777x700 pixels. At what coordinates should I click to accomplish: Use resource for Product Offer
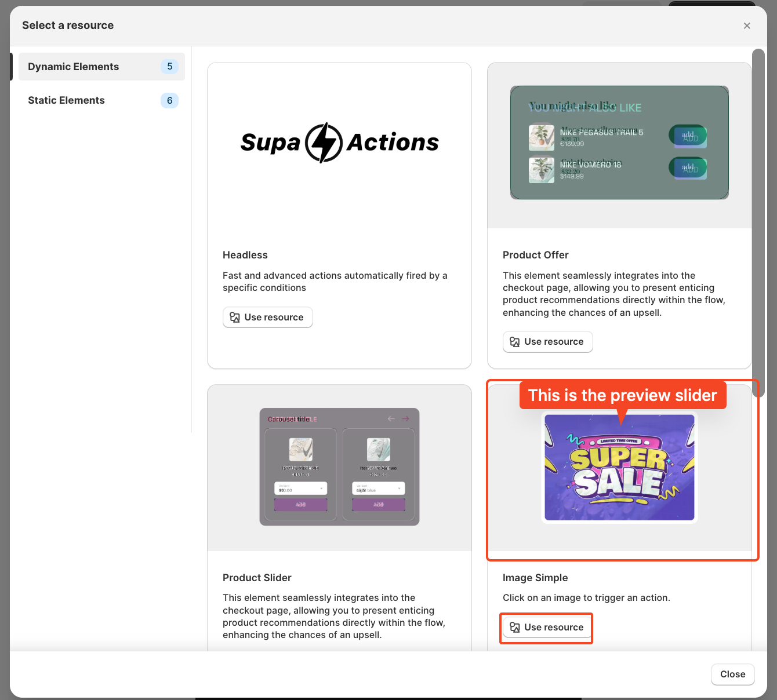[x=548, y=342]
